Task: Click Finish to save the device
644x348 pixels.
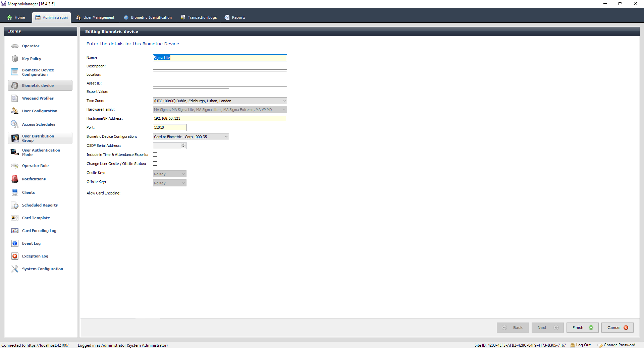Action: tap(583, 328)
